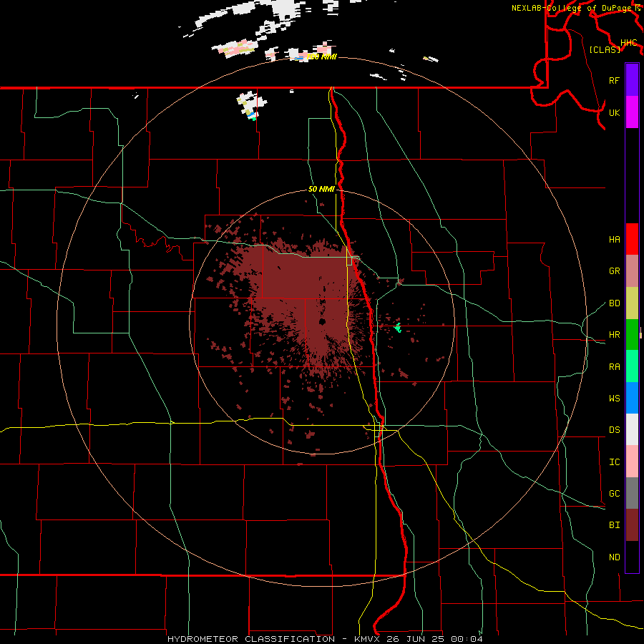Screen dimensions: 644x644
Task: Click the UK legend label
Action: pyautogui.click(x=614, y=112)
